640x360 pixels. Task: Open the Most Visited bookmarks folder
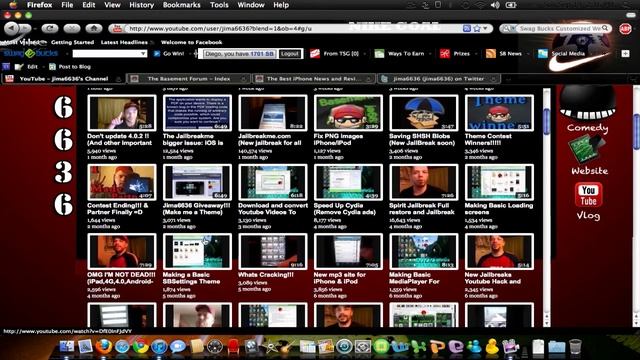tap(23, 42)
